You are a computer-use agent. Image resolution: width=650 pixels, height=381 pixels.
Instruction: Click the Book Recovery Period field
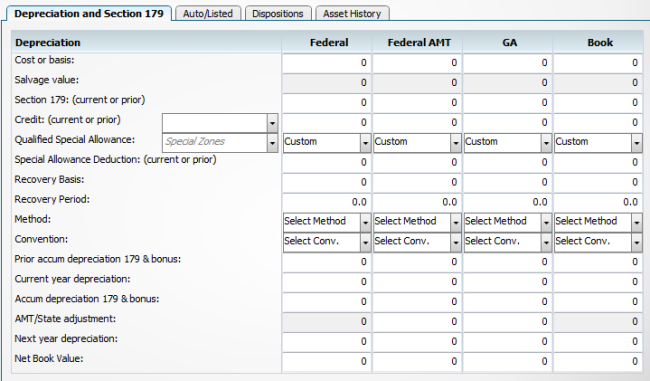[598, 202]
